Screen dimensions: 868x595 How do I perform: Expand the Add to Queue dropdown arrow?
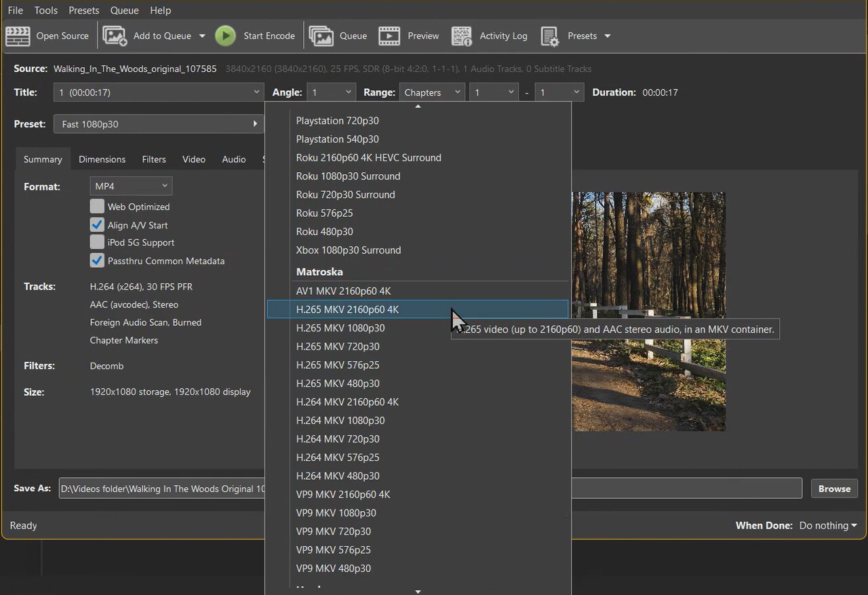coord(202,36)
